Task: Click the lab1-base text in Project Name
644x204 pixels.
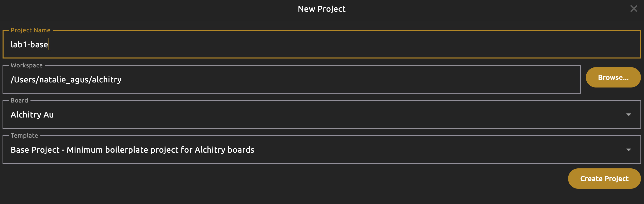Action: tap(29, 45)
